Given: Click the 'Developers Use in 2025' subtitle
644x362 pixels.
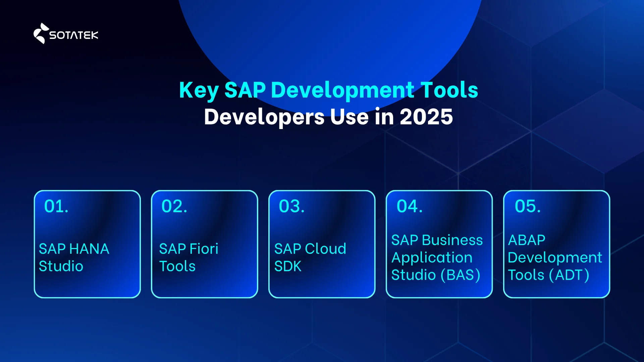Looking at the screenshot, I should tap(328, 117).
